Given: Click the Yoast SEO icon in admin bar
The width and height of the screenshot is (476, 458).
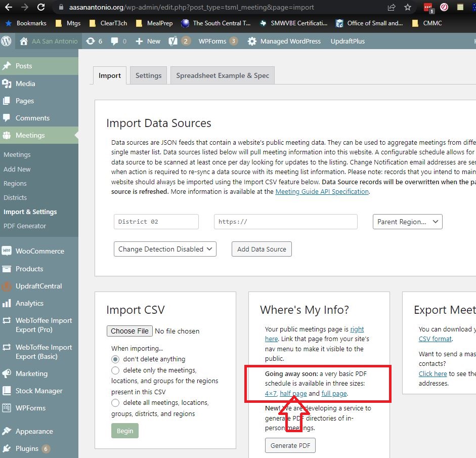Looking at the screenshot, I should click(173, 41).
